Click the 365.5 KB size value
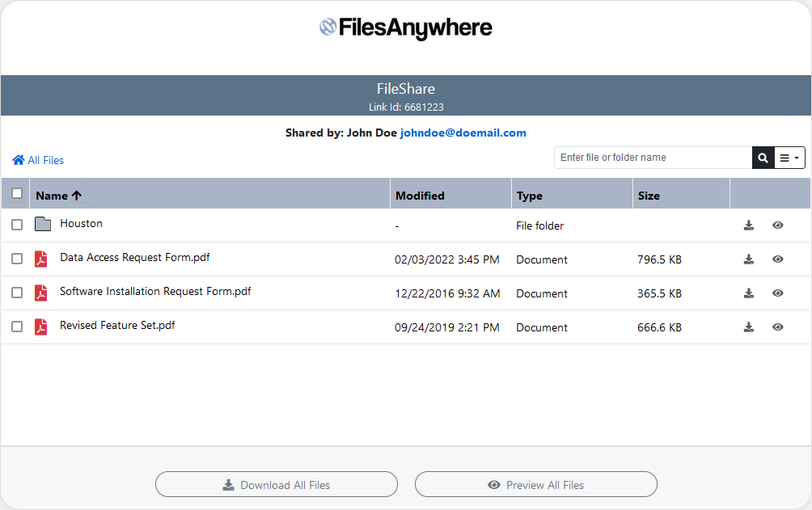The height and width of the screenshot is (510, 812). (659, 293)
